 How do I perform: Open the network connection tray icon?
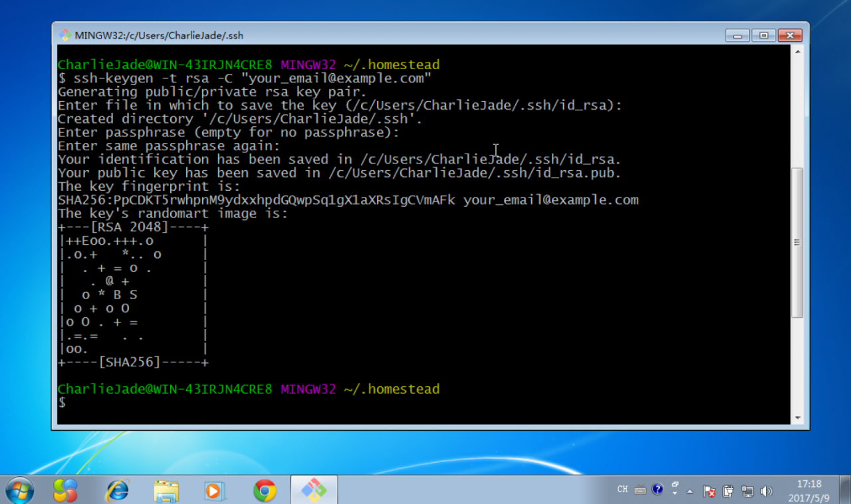(x=747, y=491)
